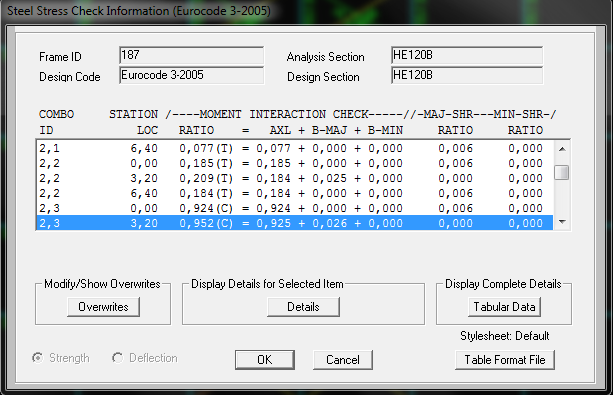Click the Frame ID field showing 187
Image resolution: width=613 pixels, height=395 pixels.
pos(192,55)
